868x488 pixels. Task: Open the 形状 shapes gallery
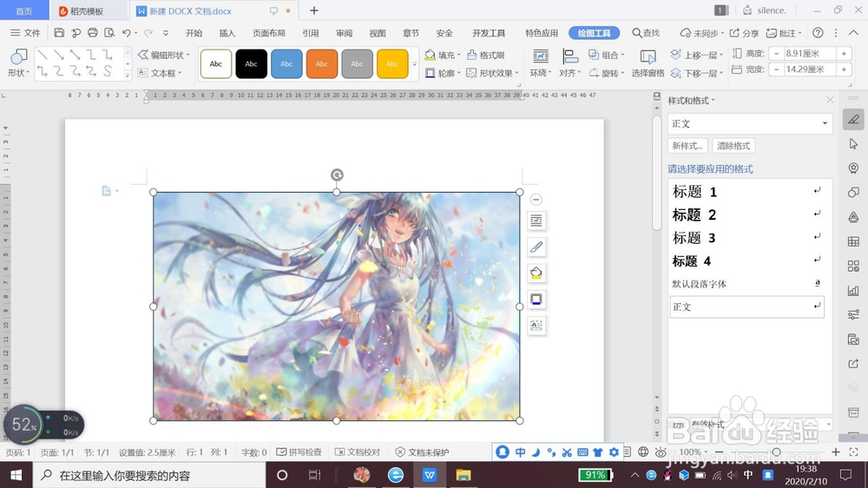click(18, 63)
